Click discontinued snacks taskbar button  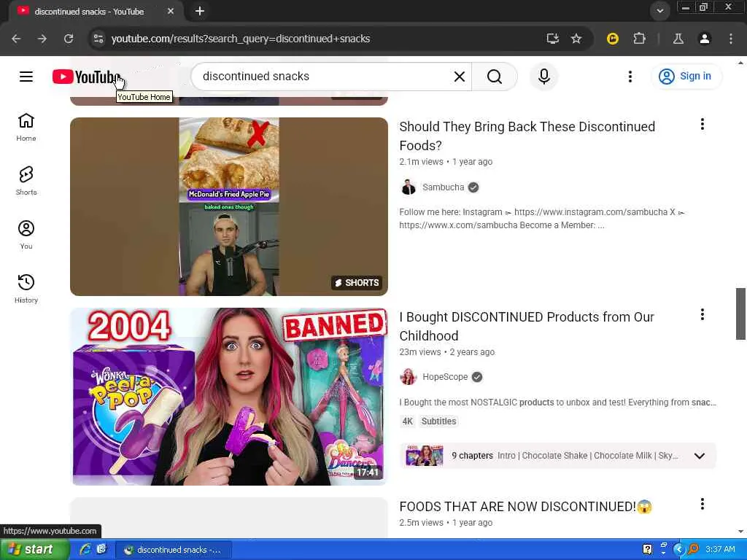click(x=174, y=550)
